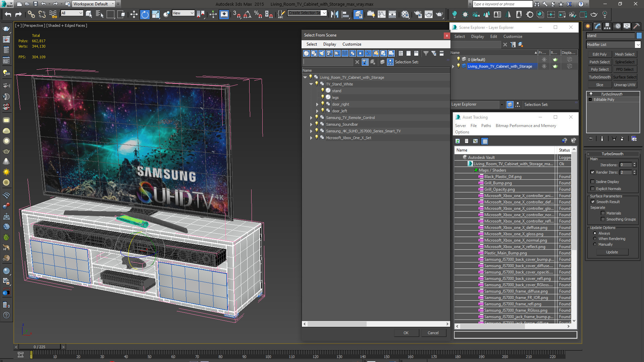Toggle Smooth Result checkbox
The image size is (644, 362).
(x=593, y=202)
